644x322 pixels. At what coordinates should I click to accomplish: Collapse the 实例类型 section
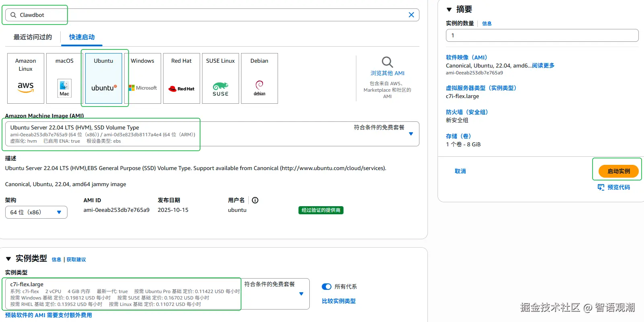8,259
